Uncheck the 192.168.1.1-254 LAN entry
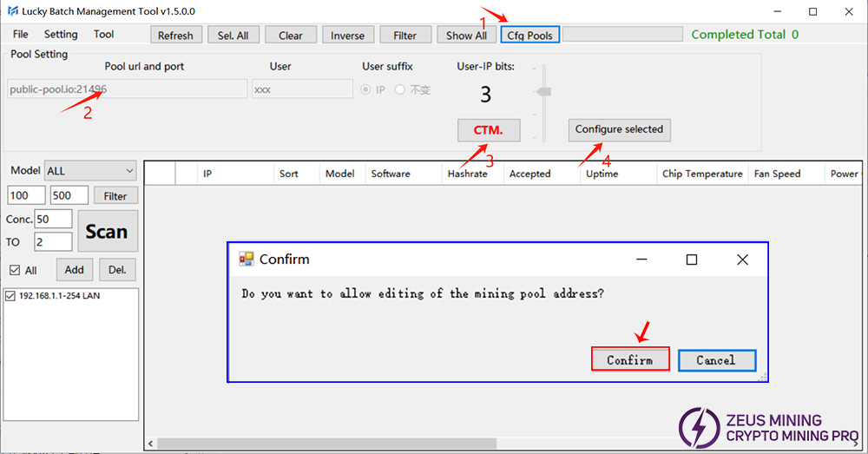Viewport: 868px width, 454px height. 10,296
